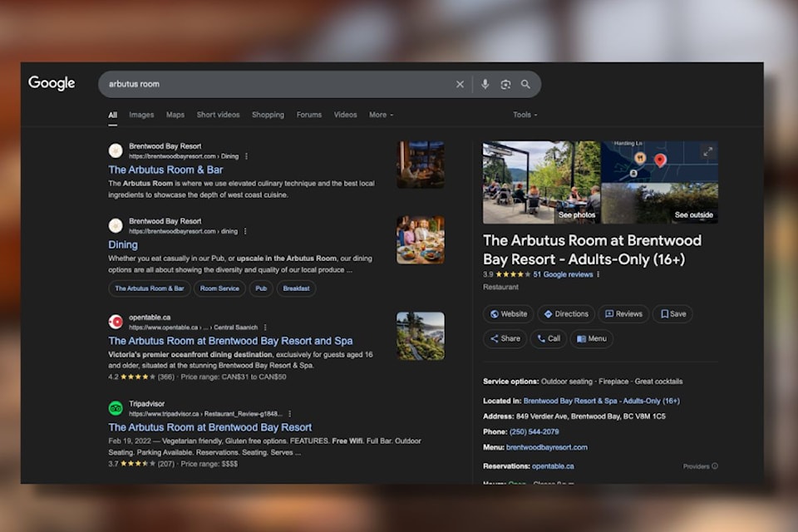Image resolution: width=798 pixels, height=532 pixels.
Task: Open the Shopping tab
Action: click(268, 115)
